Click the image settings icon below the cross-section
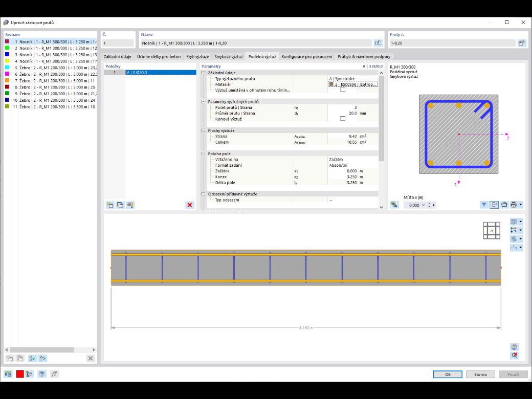 394,205
